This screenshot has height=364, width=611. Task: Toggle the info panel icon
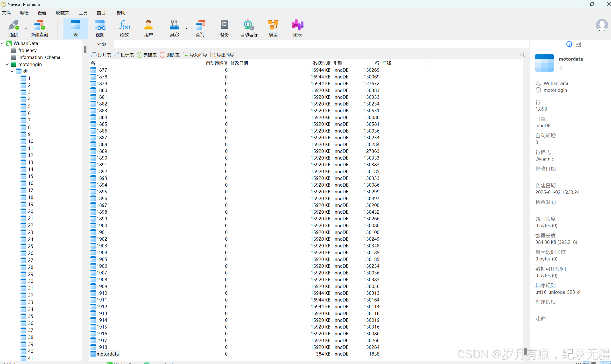(569, 44)
